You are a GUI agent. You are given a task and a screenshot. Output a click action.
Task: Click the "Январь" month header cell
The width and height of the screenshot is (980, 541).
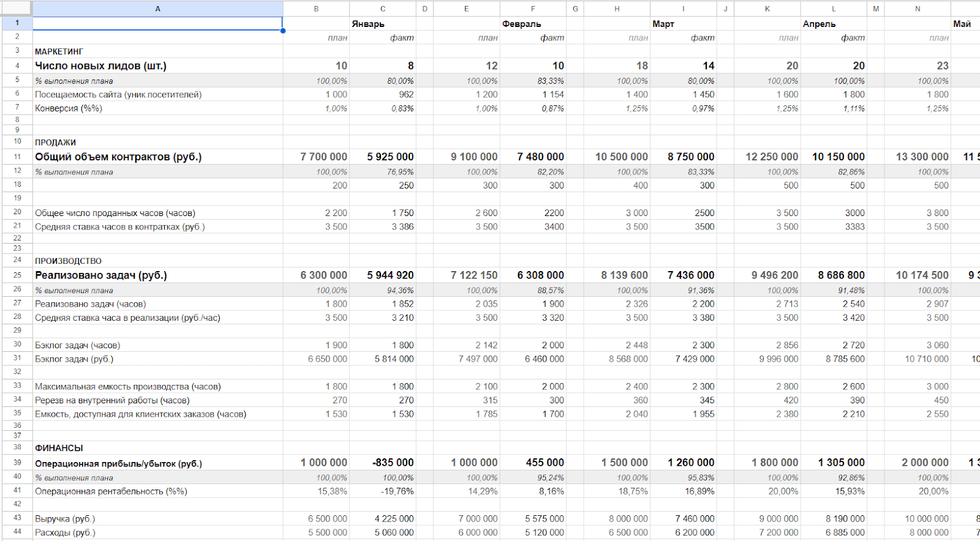383,24
